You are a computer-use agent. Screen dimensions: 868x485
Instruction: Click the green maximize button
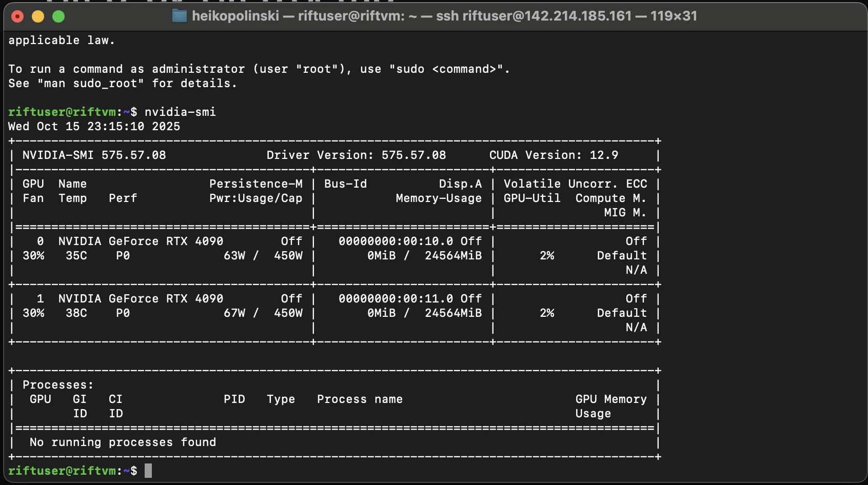58,16
